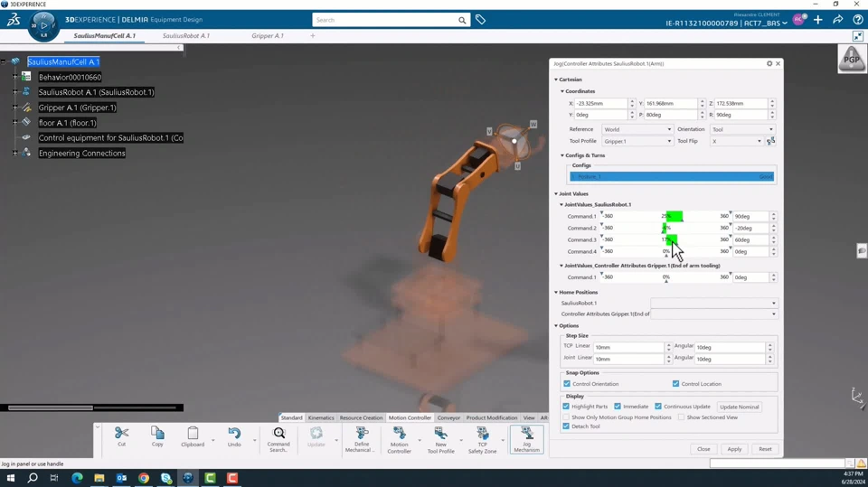Click the Update Nominal button
868x487 pixels.
coord(740,407)
